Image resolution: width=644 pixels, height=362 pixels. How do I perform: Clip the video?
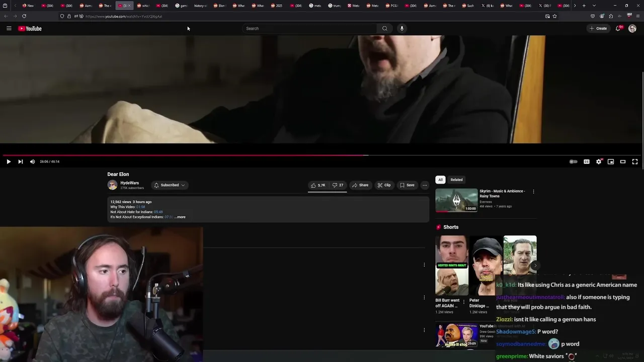tap(384, 185)
